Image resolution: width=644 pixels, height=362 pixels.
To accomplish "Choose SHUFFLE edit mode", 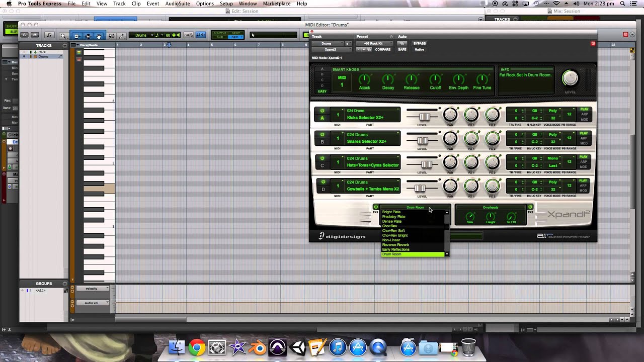I will coord(220,33).
